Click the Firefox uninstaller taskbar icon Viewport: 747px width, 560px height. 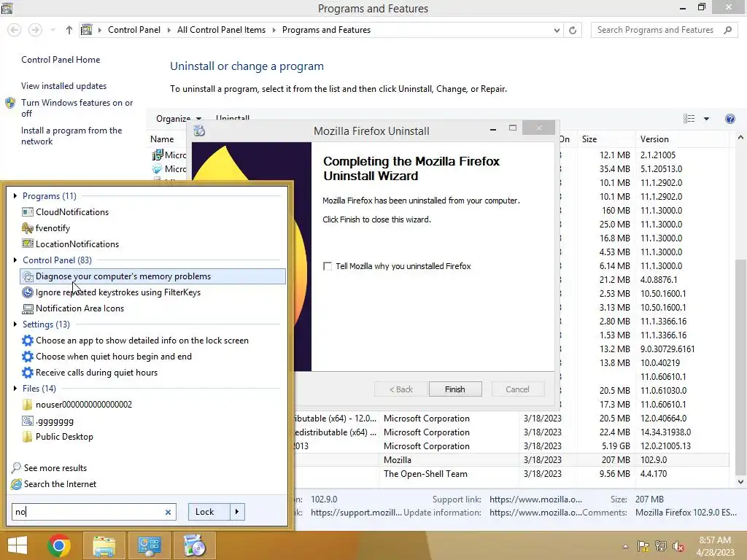[194, 545]
